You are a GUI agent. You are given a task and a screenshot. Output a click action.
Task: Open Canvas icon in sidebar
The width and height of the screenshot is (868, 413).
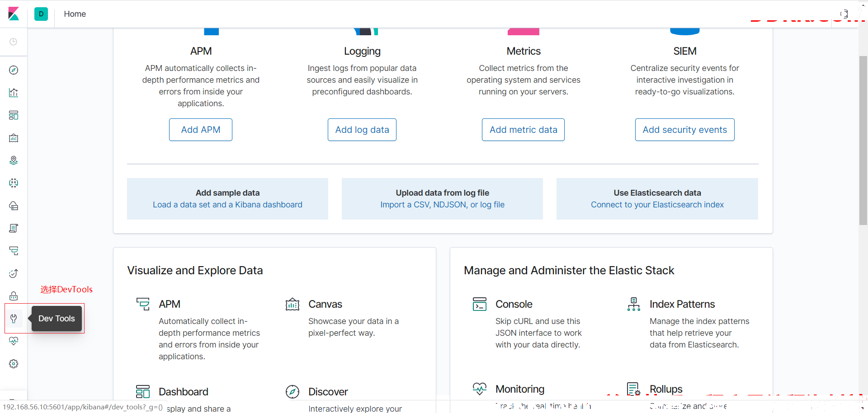tap(14, 138)
